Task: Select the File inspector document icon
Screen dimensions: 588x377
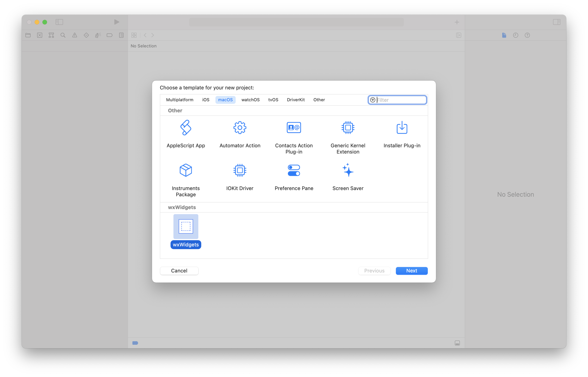Action: [504, 35]
